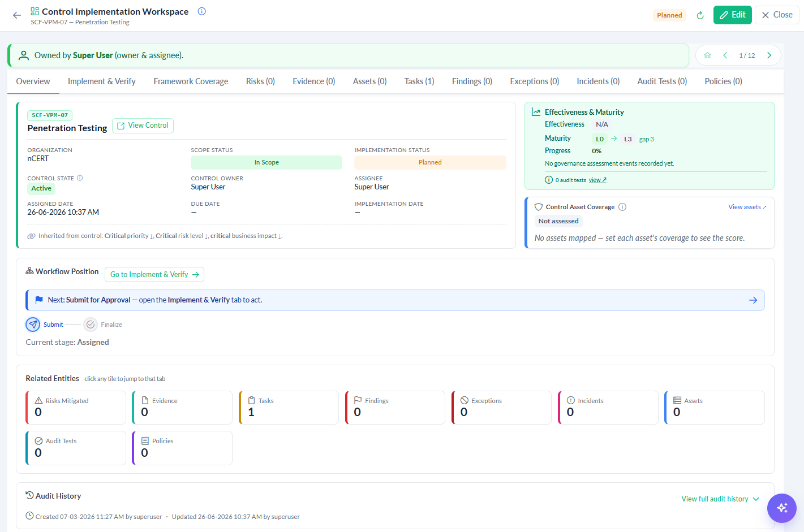Image resolution: width=804 pixels, height=532 pixels.
Task: Follow the View assets link
Action: tap(747, 207)
